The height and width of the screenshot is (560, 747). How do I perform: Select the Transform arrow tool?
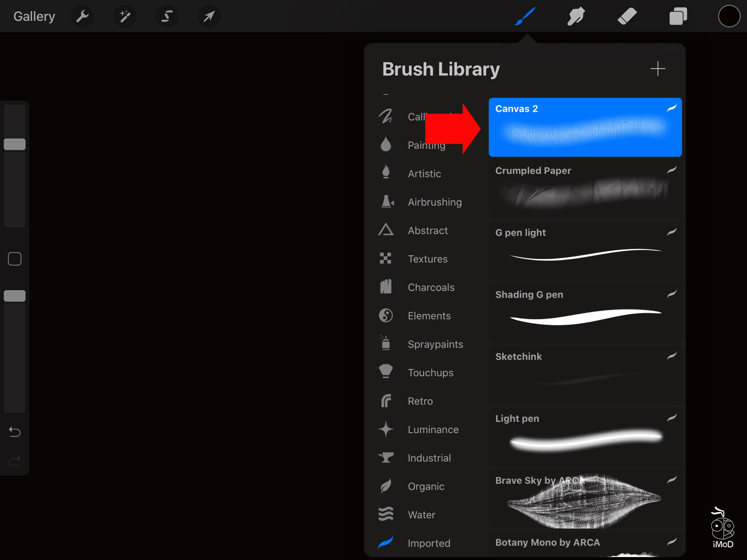point(209,16)
